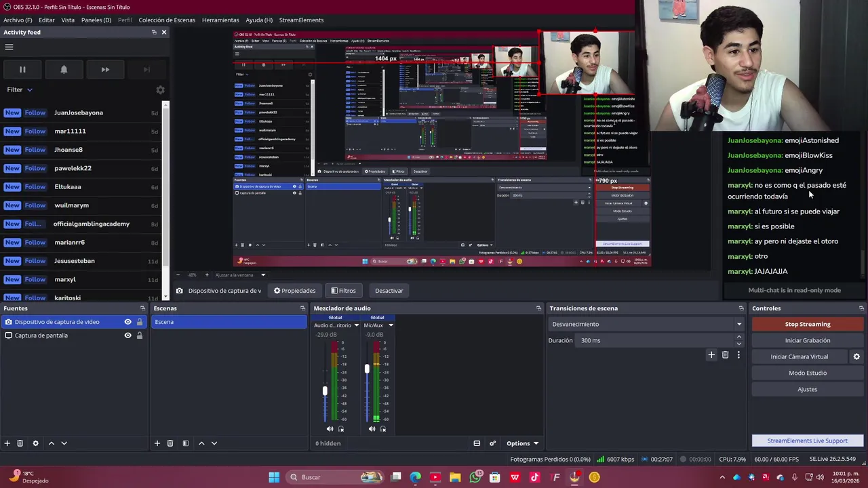Select the Escena scene
Image resolution: width=868 pixels, height=488 pixels.
coord(229,322)
